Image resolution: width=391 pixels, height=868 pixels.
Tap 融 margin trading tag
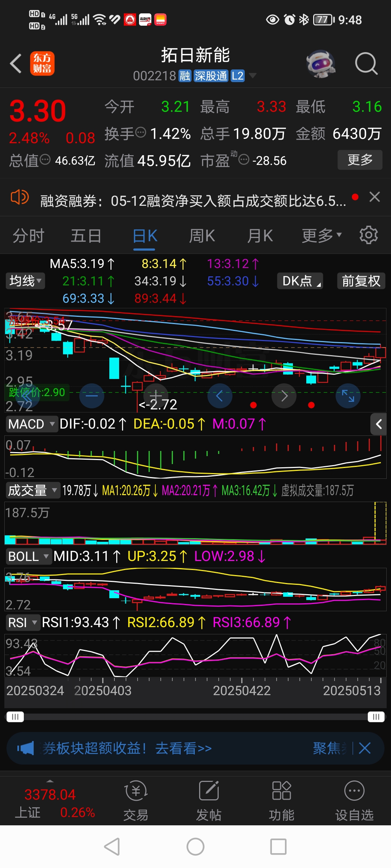pyautogui.click(x=185, y=76)
